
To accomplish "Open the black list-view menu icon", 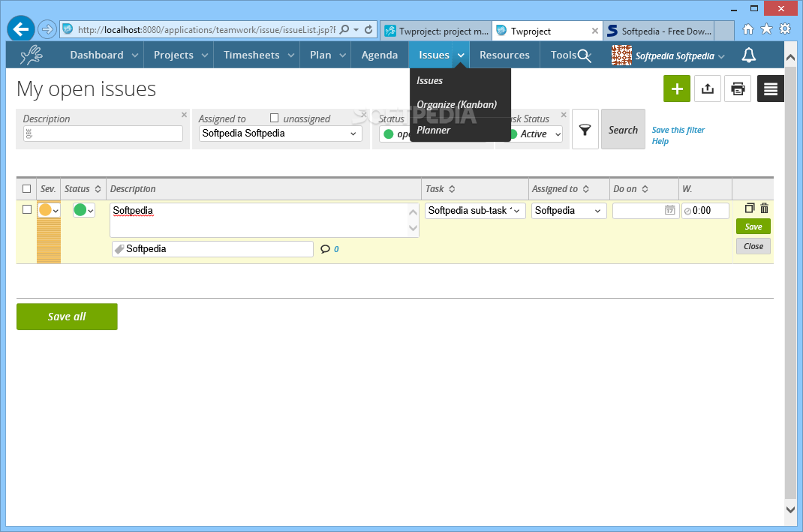I will (770, 89).
